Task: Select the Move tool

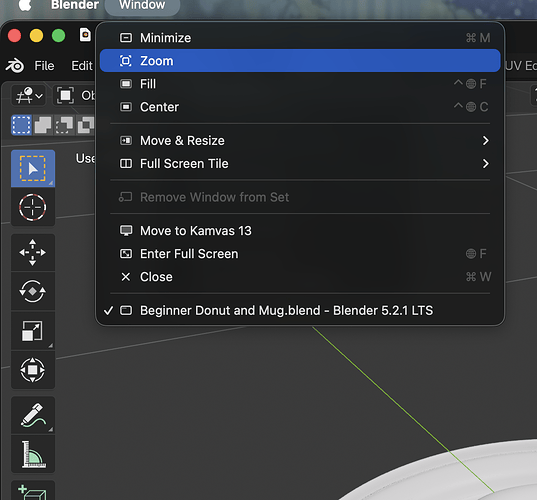Action: click(33, 252)
